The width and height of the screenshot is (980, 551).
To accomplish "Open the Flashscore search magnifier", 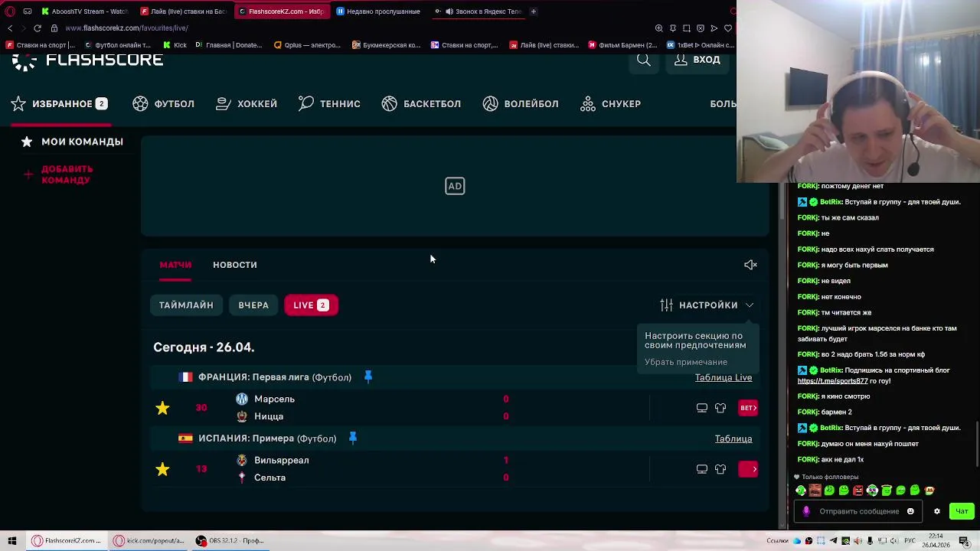I will point(644,60).
